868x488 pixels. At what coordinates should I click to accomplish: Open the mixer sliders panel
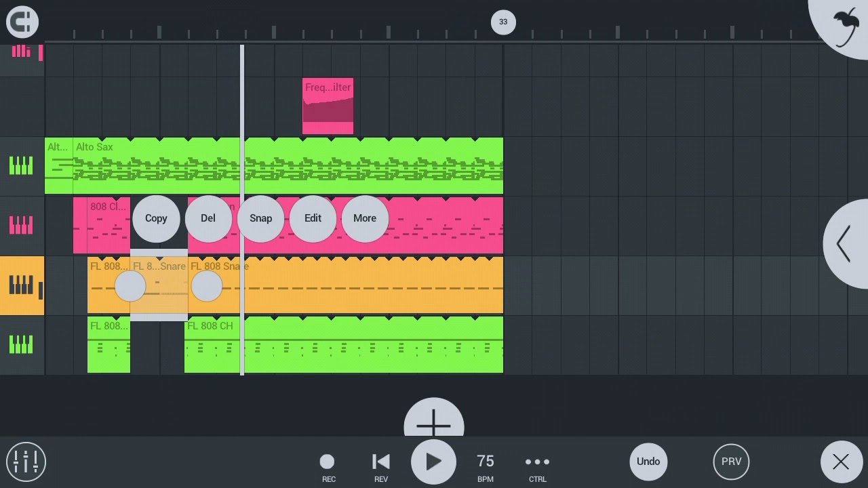coord(26,462)
